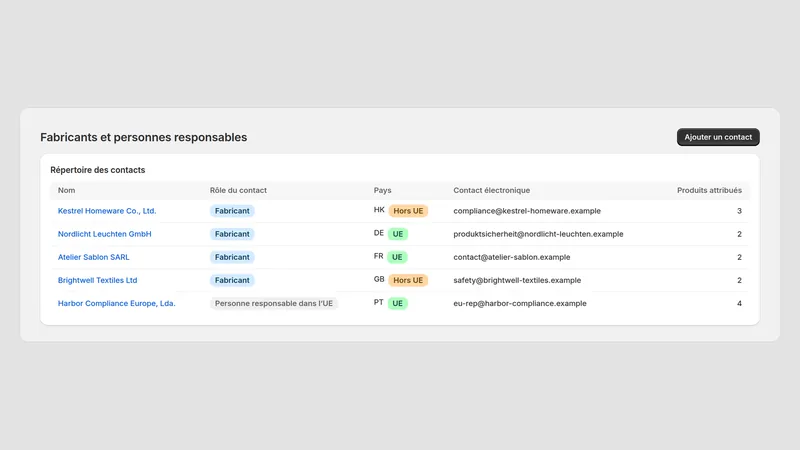Click the Ajouter un contact button

coord(718,137)
